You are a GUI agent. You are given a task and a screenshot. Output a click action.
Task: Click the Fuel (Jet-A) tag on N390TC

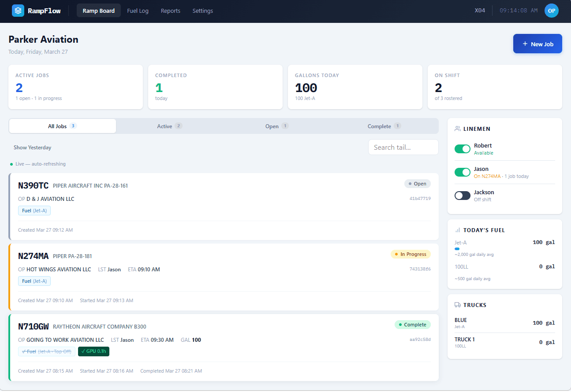[x=34, y=211]
